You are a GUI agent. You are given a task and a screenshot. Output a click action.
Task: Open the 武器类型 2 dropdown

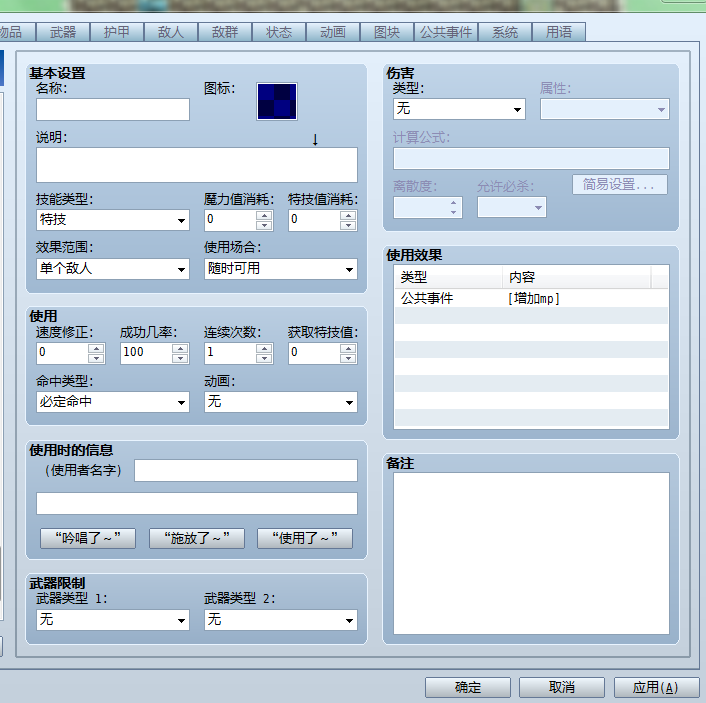tap(281, 620)
